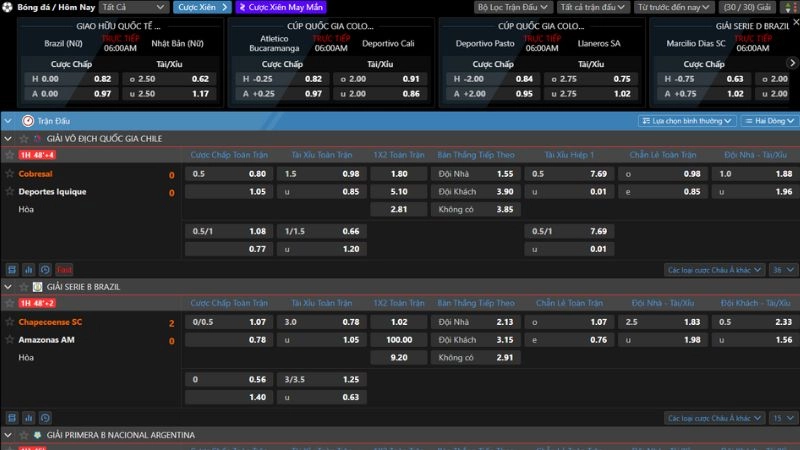Open statistics chart icon for Cobresal match

click(29, 269)
